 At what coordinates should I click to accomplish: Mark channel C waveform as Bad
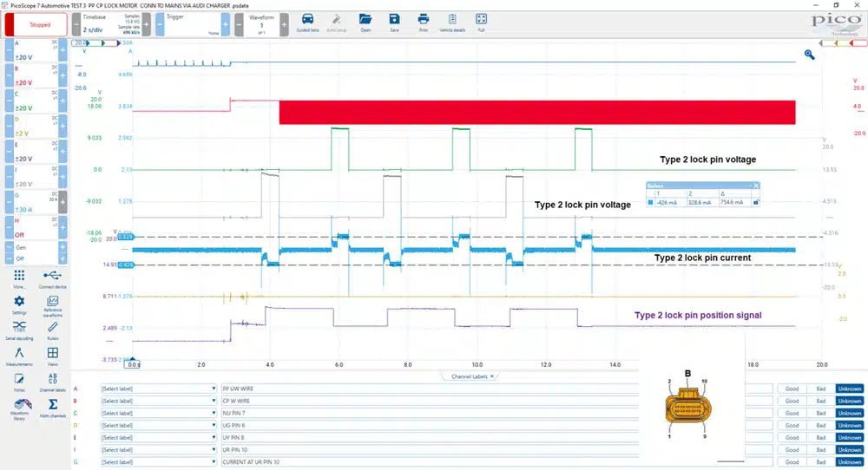[x=821, y=413]
